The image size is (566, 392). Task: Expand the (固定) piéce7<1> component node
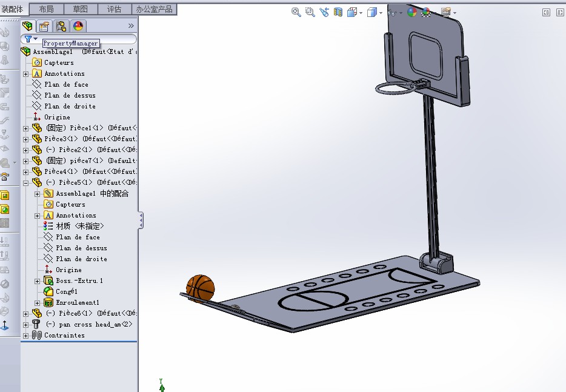point(25,161)
